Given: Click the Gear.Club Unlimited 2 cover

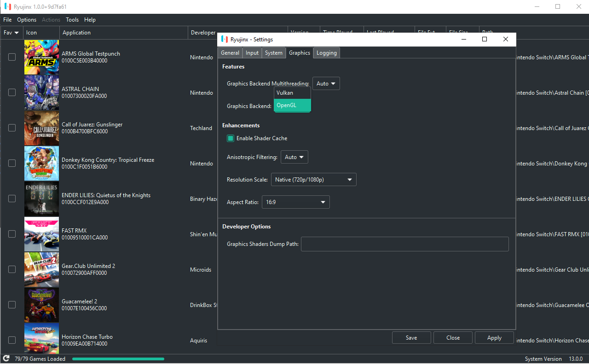Looking at the screenshot, I should click(41, 269).
